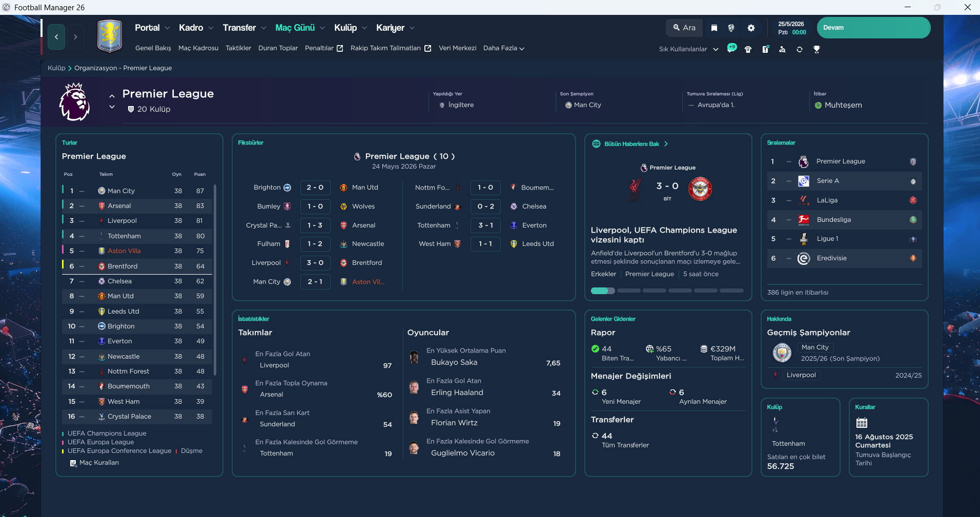Switch to previous competition with up chevron
Image resolution: width=980 pixels, height=517 pixels.
[x=112, y=96]
